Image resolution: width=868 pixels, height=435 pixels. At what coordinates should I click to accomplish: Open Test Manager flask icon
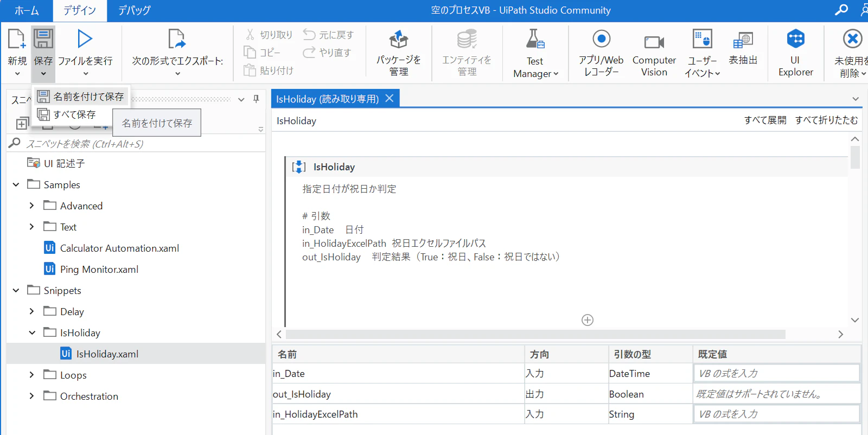click(535, 39)
